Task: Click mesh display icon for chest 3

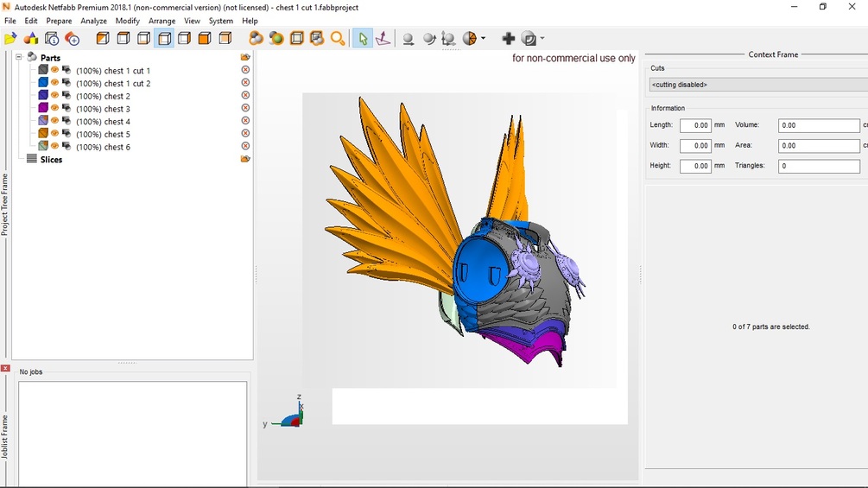Action: tap(67, 109)
